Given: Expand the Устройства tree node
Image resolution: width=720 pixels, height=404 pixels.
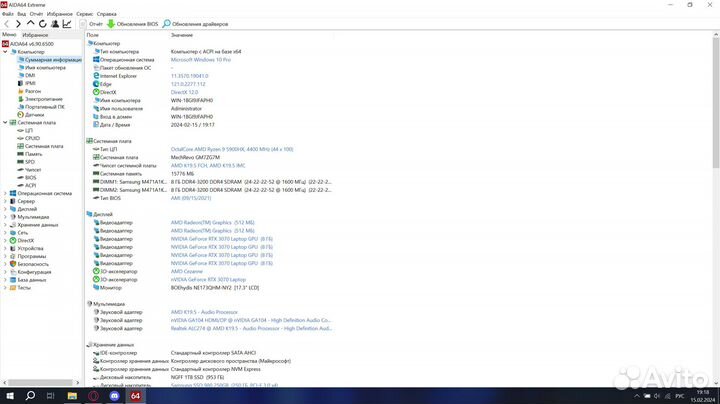Looking at the screenshot, I should [5, 248].
